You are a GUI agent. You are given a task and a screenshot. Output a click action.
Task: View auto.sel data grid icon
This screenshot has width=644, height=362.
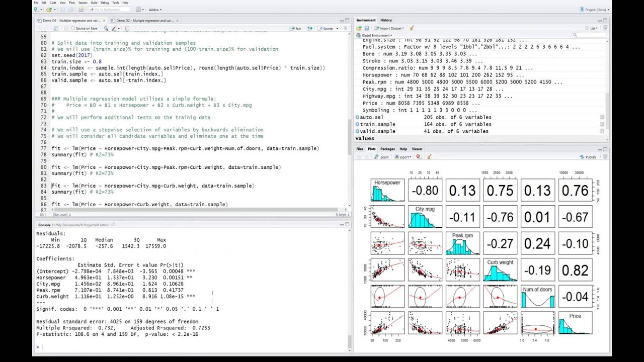coord(602,117)
